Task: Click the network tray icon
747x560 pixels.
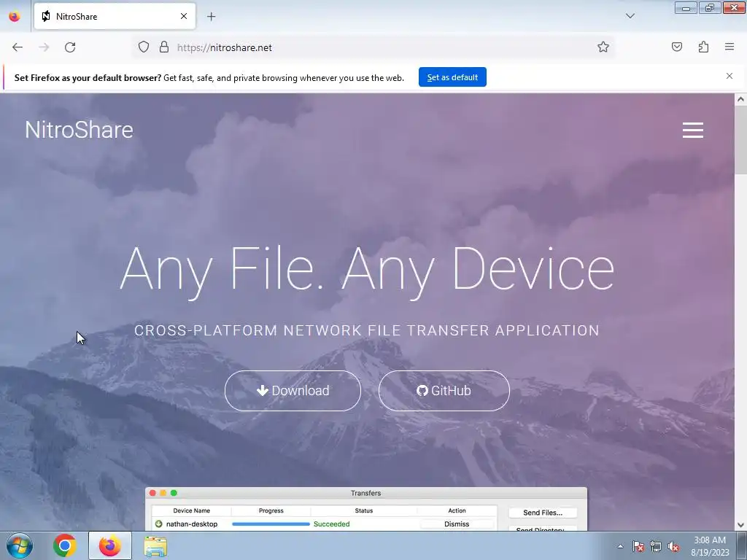Action: tap(656, 546)
